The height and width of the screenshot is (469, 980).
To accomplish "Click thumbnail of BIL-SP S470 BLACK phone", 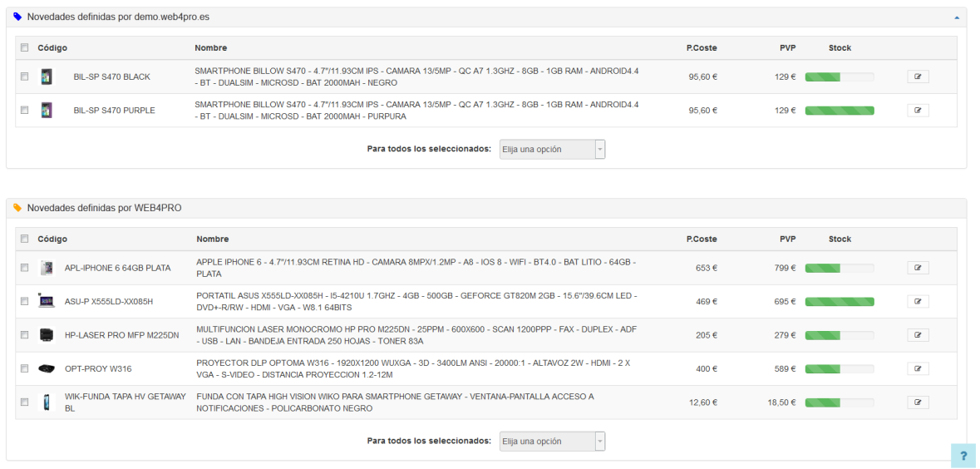I will 47,77.
